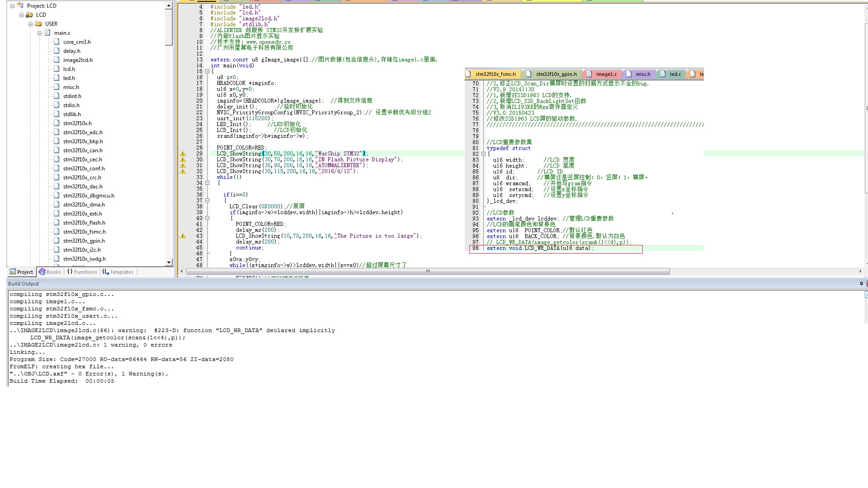
Task: Toggle the fold marker on line 15
Action: [x=207, y=71]
